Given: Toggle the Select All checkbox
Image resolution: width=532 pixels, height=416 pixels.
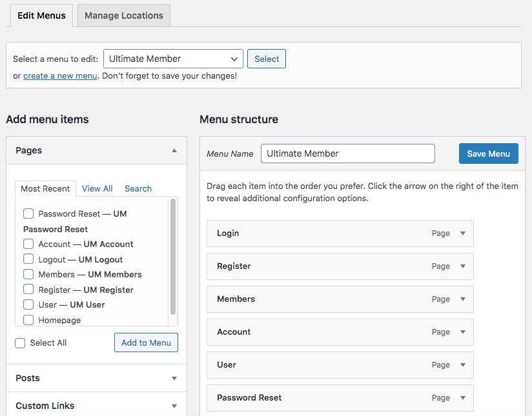Looking at the screenshot, I should pyautogui.click(x=20, y=342).
